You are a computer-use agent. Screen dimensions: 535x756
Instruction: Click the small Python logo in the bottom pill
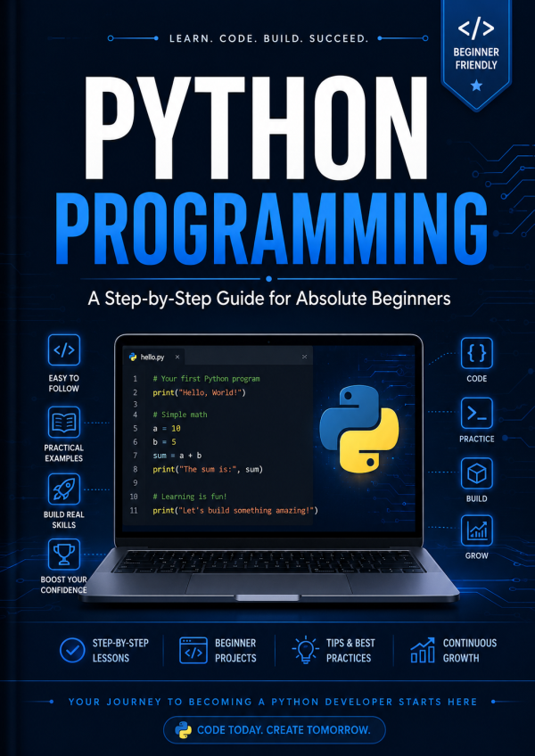tap(183, 729)
